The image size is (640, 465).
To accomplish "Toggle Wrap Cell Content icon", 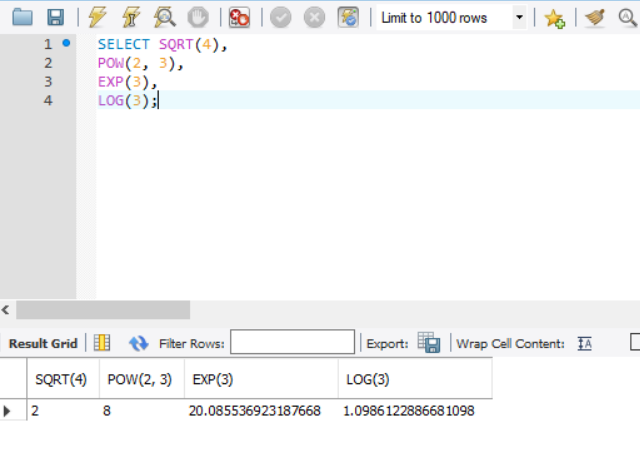I will point(584,343).
